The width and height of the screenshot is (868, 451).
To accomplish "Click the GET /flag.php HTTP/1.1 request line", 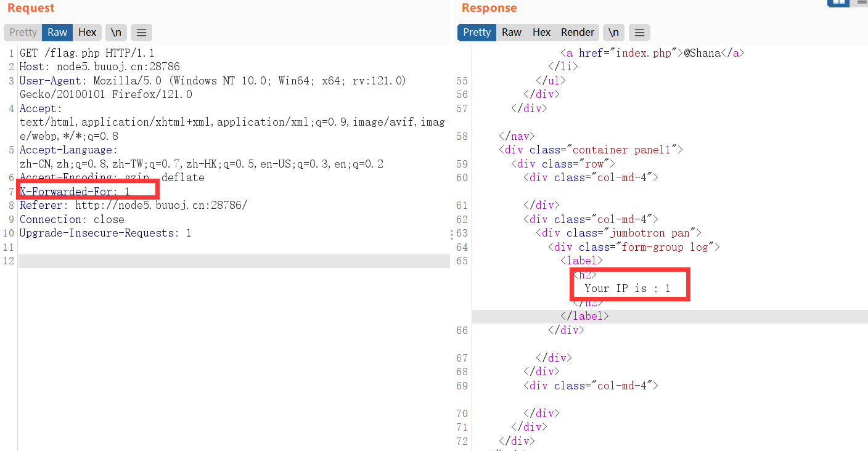I will tap(87, 53).
